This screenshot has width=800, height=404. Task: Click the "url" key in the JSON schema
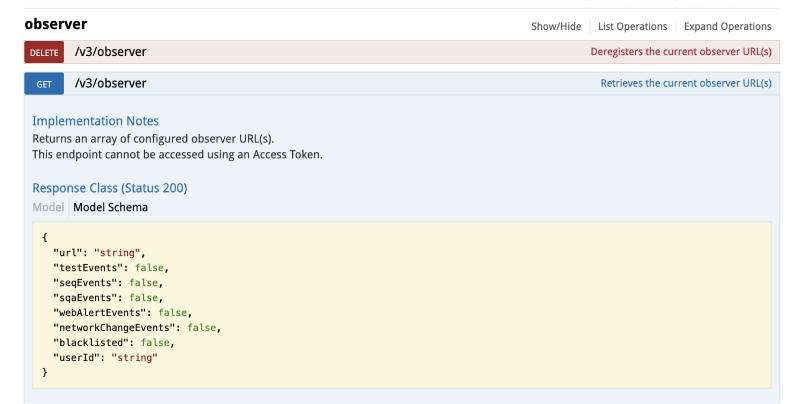68,253
